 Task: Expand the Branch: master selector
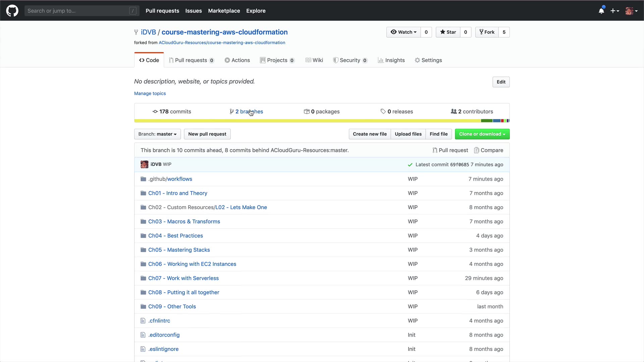157,134
